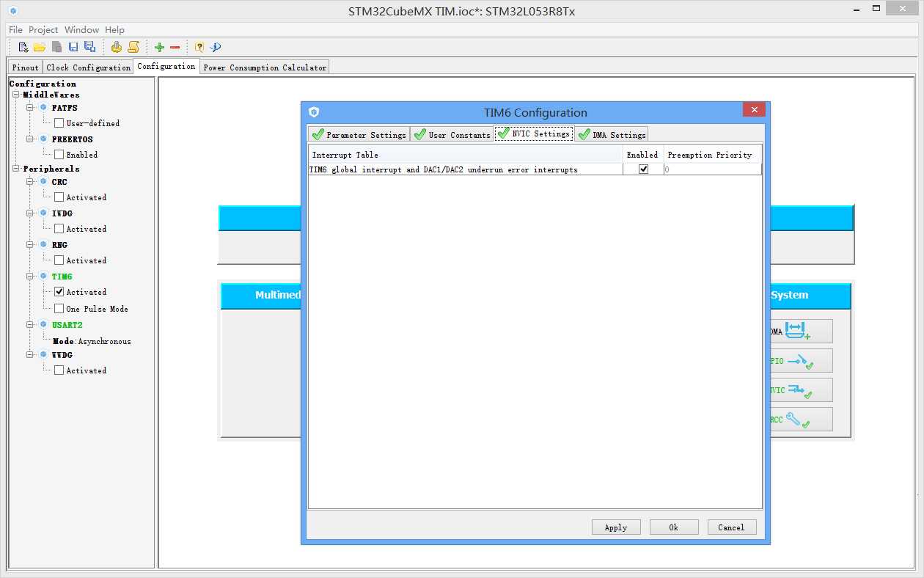Click the TIM6 peripheral node icon
The width and height of the screenshot is (924, 578).
(43, 277)
